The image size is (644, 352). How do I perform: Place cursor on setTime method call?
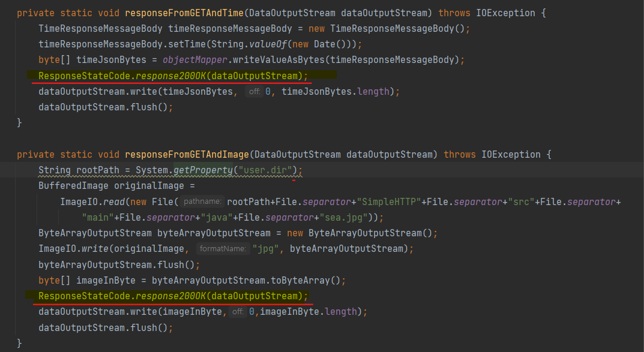tap(187, 44)
